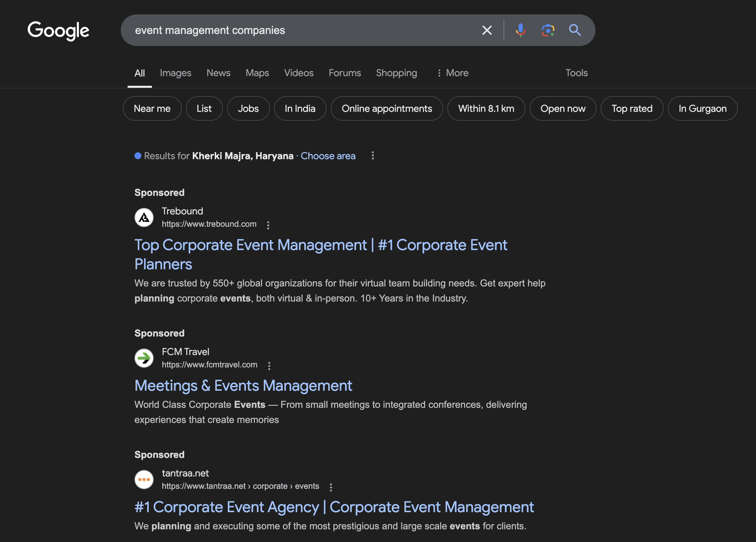Open Meetings & Events Management result
The height and width of the screenshot is (542, 756).
point(243,386)
